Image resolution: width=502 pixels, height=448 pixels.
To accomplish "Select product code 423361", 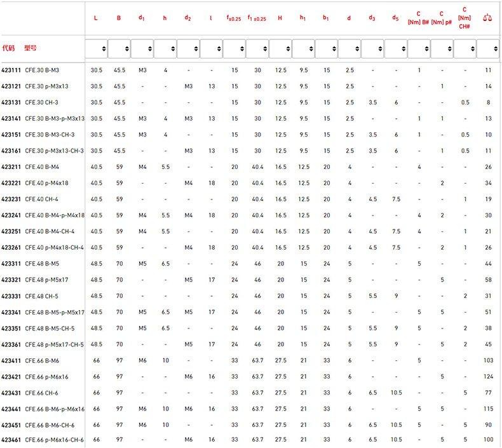I will (x=10, y=344).
